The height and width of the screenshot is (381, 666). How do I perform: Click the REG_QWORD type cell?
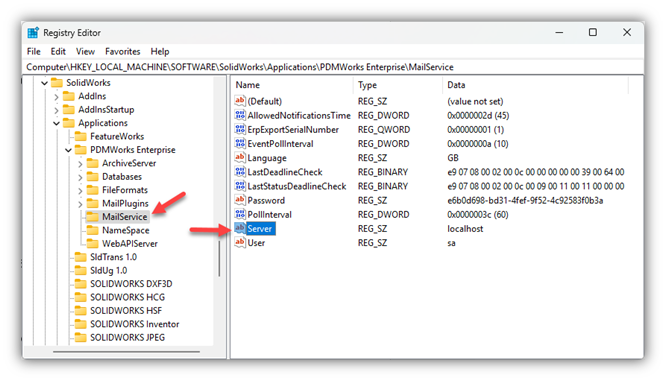tap(384, 130)
